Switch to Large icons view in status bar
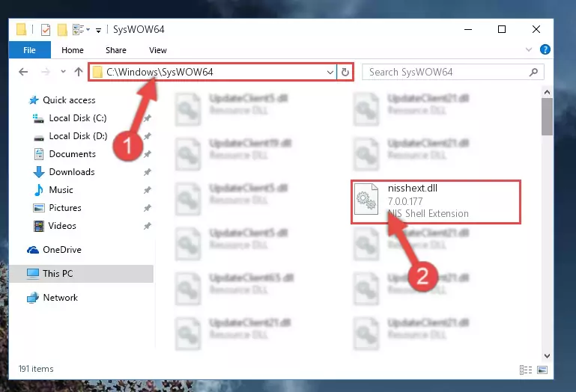The width and height of the screenshot is (576, 392). point(542,370)
